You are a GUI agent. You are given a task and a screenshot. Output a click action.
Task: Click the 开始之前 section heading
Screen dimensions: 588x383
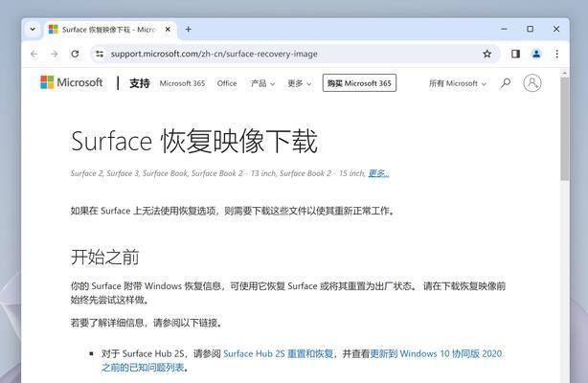tap(105, 258)
